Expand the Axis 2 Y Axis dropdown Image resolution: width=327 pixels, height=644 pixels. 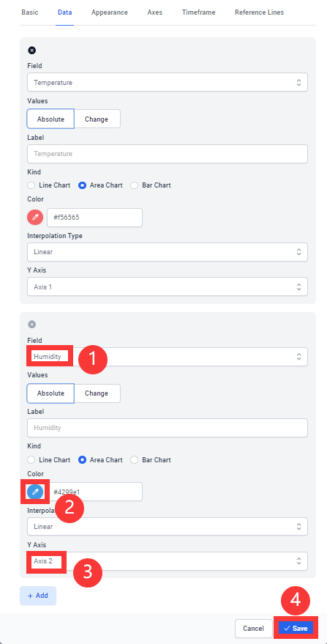pos(168,560)
